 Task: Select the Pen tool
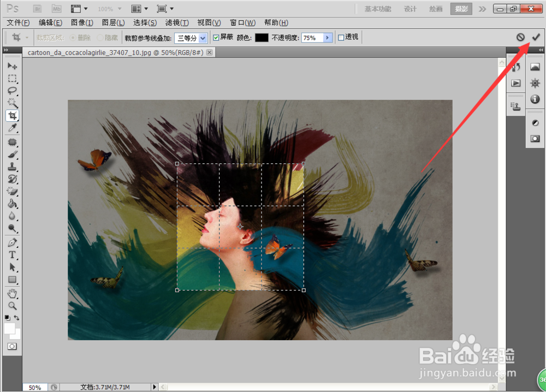[12, 242]
